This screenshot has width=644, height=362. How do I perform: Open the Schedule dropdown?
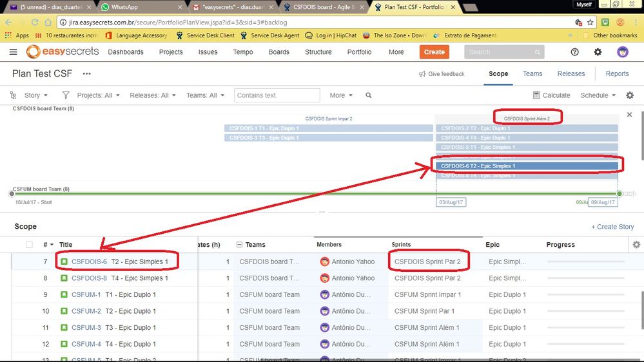[598, 95]
